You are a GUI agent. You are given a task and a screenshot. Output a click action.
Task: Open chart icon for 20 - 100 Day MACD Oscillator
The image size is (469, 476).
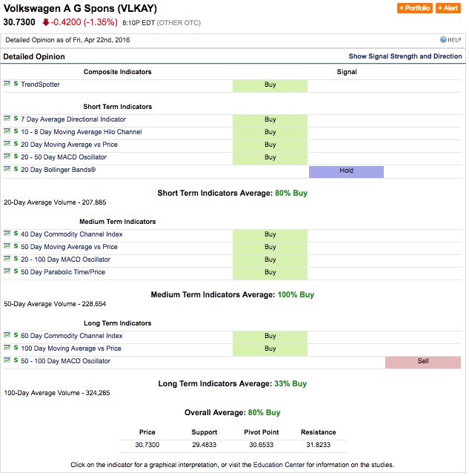click(x=7, y=259)
